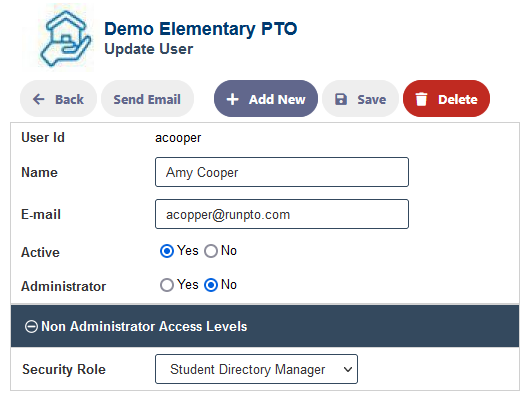
Task: Click the Security Role dropdown chevron arrow
Action: tap(348, 369)
